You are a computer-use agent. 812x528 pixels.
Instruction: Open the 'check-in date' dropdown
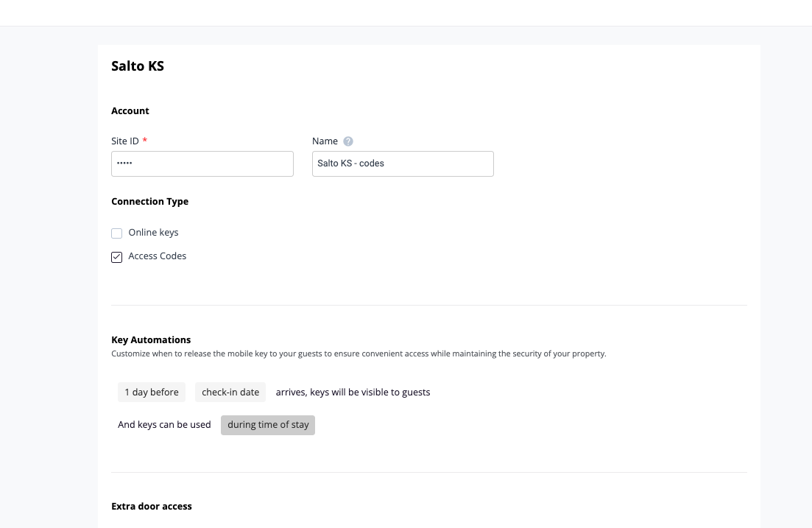[230, 393]
